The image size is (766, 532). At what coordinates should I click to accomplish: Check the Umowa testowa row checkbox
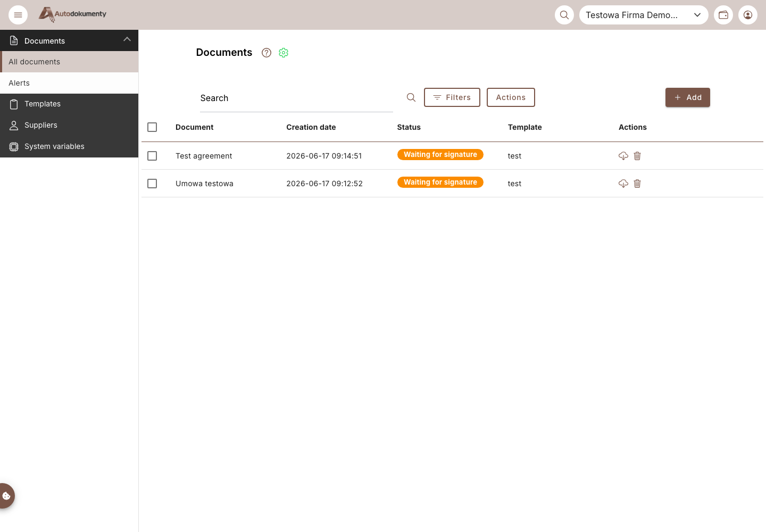152,184
